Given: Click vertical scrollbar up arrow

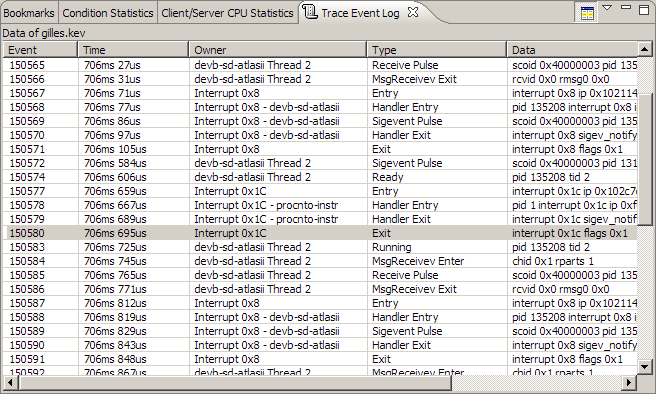Looking at the screenshot, I should (x=645, y=49).
